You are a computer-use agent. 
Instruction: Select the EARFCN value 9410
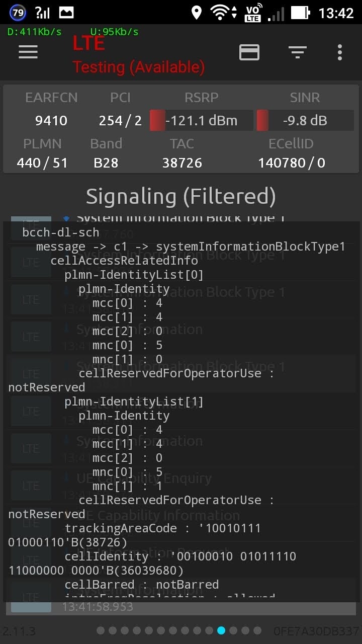point(51,121)
